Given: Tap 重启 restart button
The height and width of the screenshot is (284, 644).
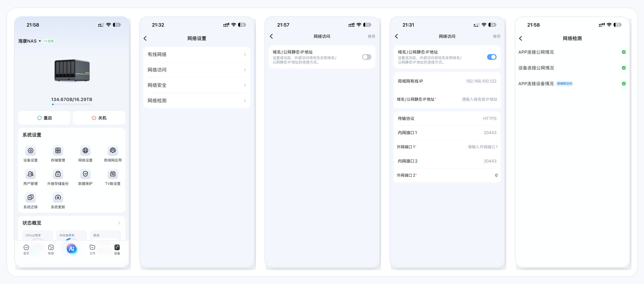Looking at the screenshot, I should 44,118.
